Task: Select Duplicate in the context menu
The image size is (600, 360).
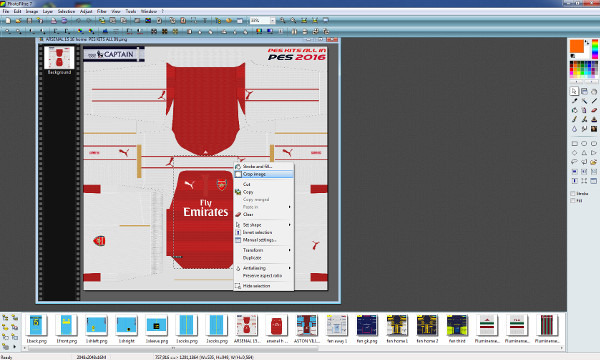Action: pos(264,258)
